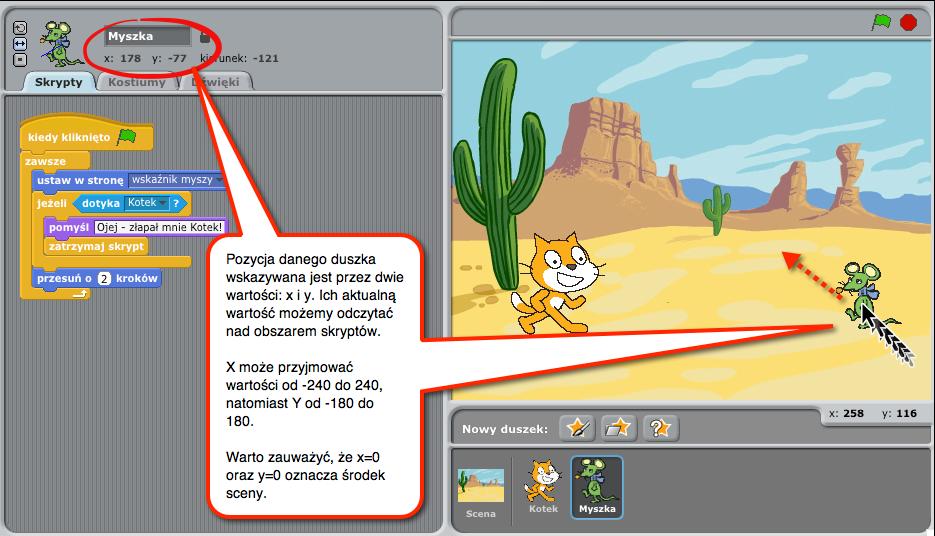Image resolution: width=935 pixels, height=536 pixels.
Task: Click the Myszka sprite name field
Action: click(147, 36)
